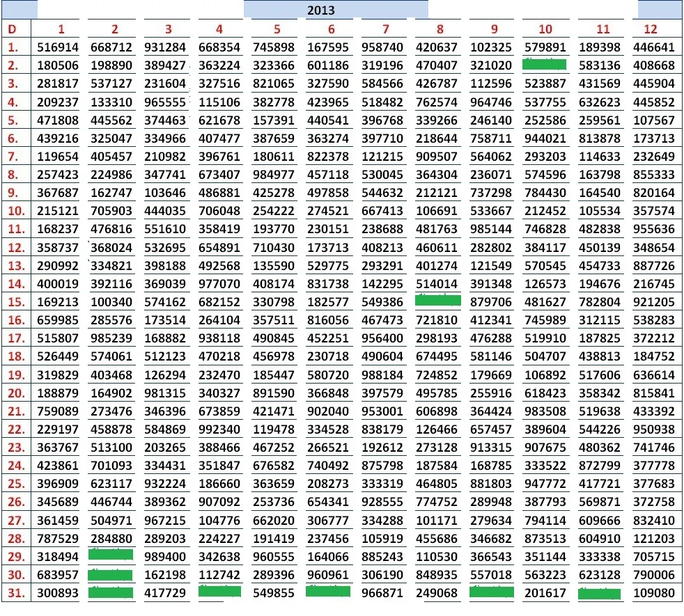This screenshot has width=684, height=616.
Task: Select the cell showing 879706
Action: (x=491, y=301)
